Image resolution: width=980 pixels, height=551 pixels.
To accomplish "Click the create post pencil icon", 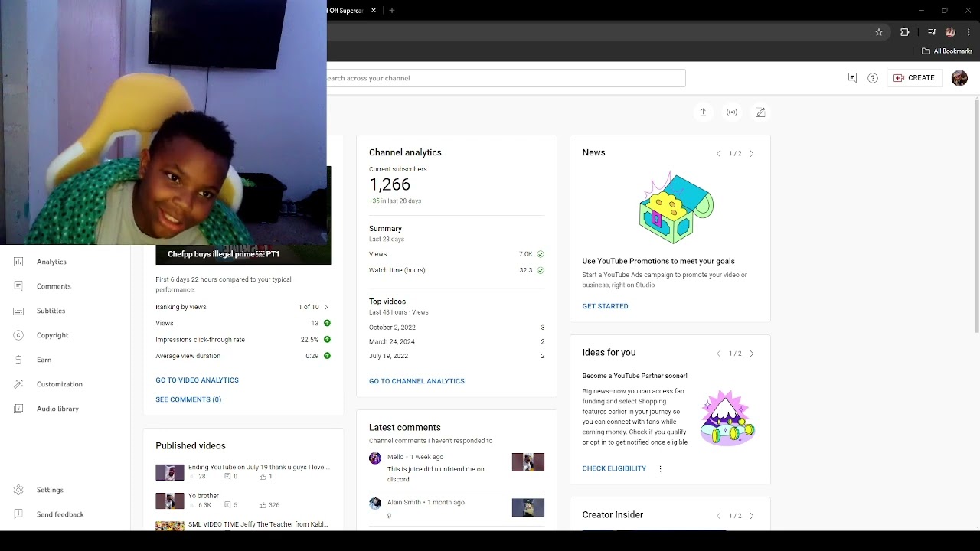I will tap(760, 112).
